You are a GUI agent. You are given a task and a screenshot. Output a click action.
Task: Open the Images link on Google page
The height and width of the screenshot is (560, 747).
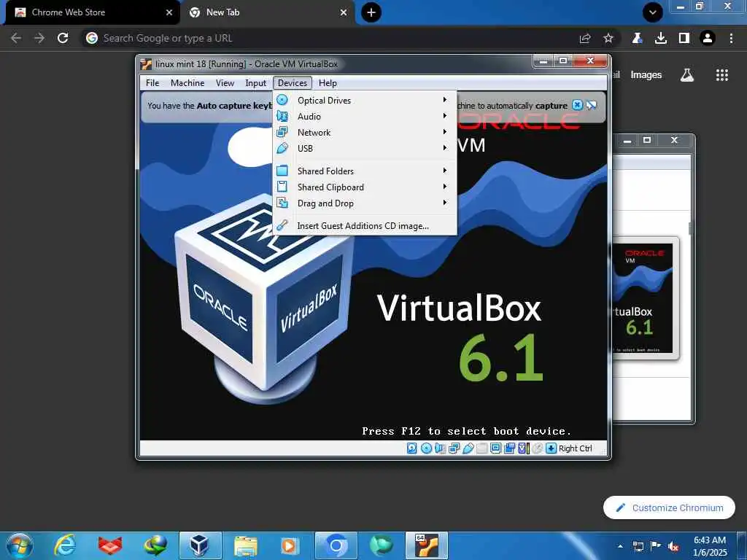[x=646, y=75]
